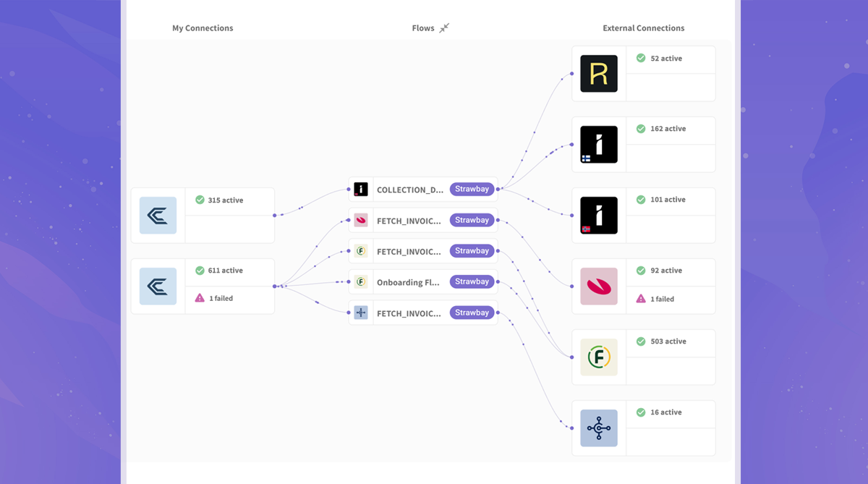Click the red oval logo on pink tile
Screen dimensions: 868x484
click(x=599, y=286)
